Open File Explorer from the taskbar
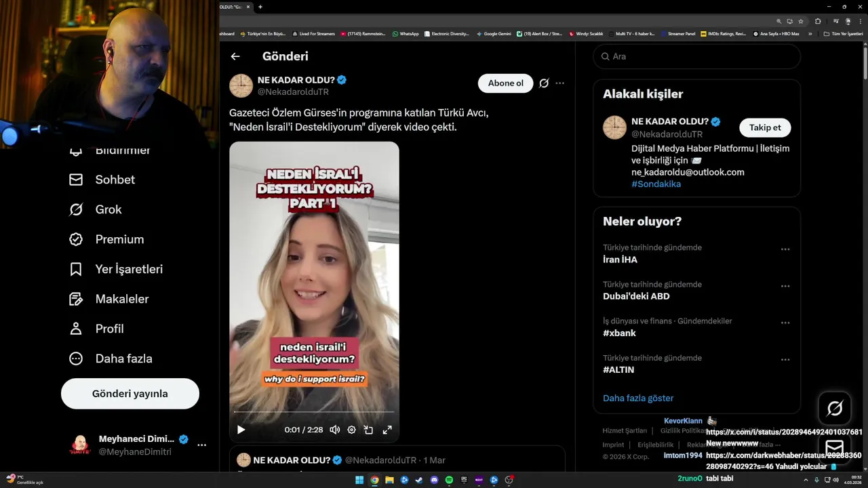The width and height of the screenshot is (868, 488). pyautogui.click(x=389, y=480)
